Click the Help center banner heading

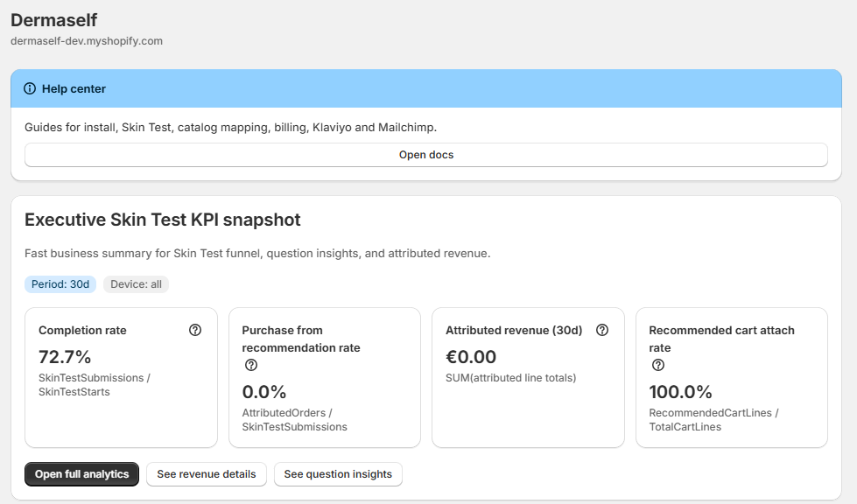pos(74,88)
